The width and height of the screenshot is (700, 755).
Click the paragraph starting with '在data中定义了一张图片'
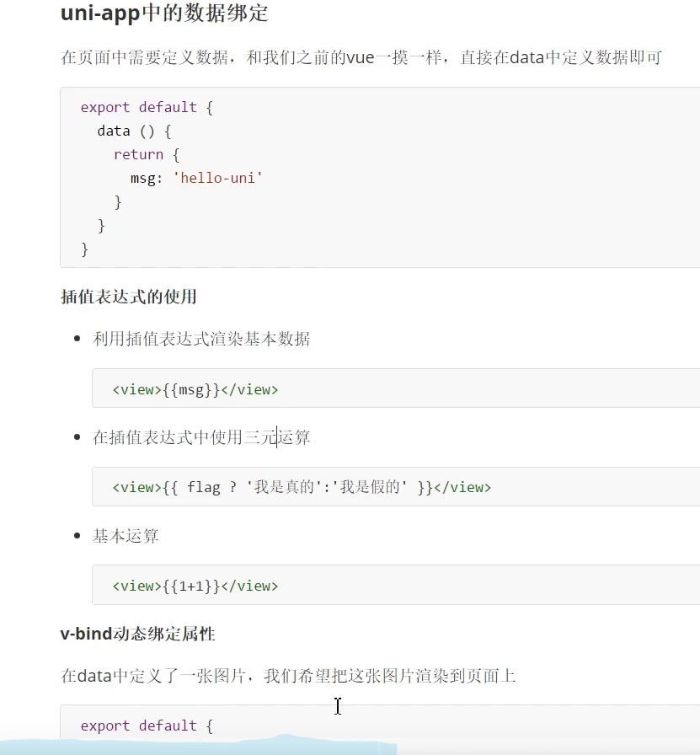(x=288, y=676)
